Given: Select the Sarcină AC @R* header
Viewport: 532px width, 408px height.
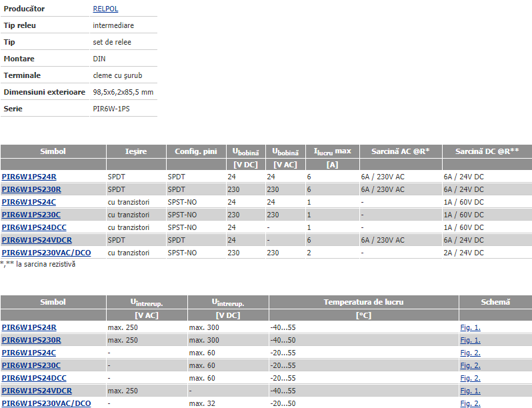Looking at the screenshot, I should tap(401, 151).
